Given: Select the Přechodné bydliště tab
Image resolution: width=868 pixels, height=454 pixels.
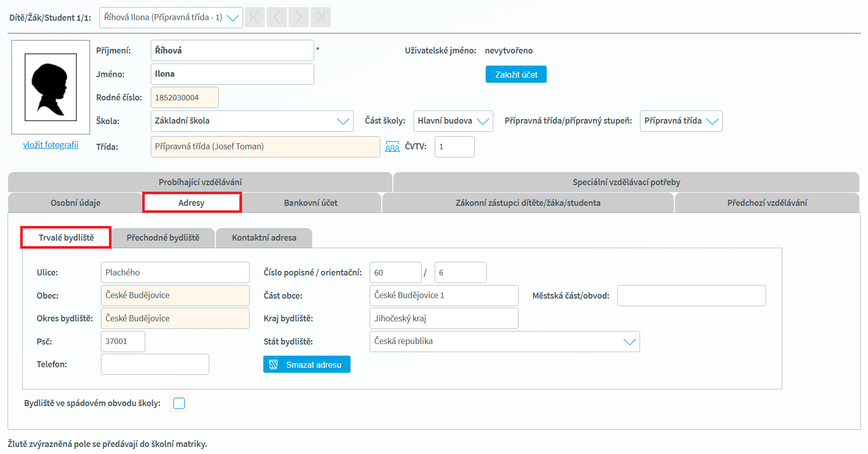Looking at the screenshot, I should click(x=163, y=238).
